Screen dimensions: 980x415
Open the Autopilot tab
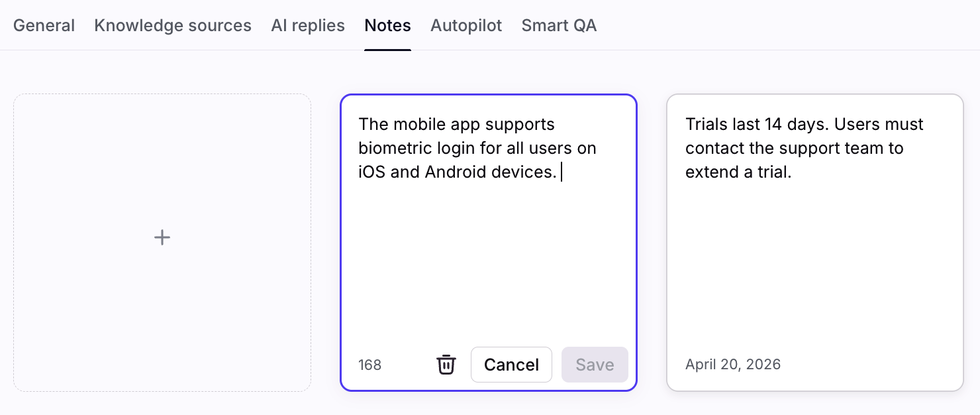[x=466, y=26]
